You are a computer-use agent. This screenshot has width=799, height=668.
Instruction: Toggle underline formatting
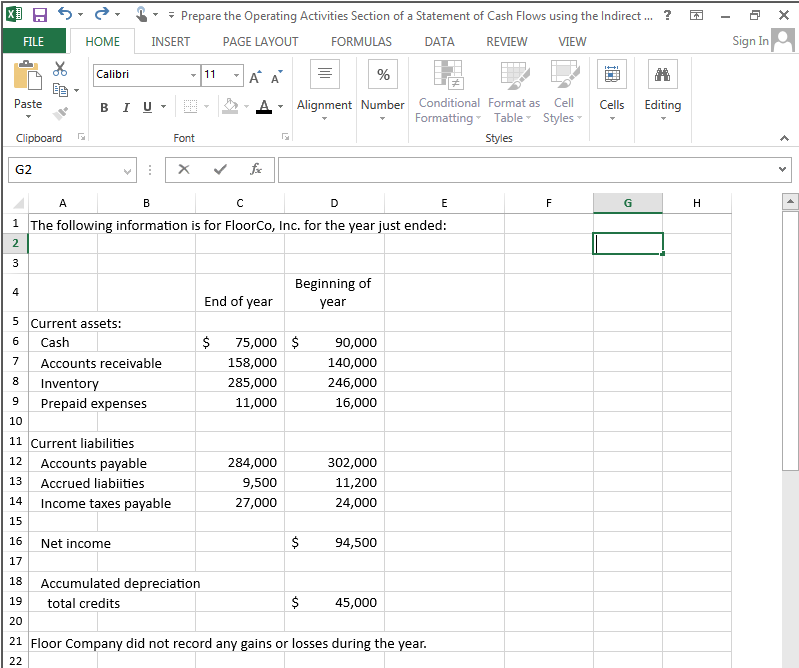coord(147,107)
